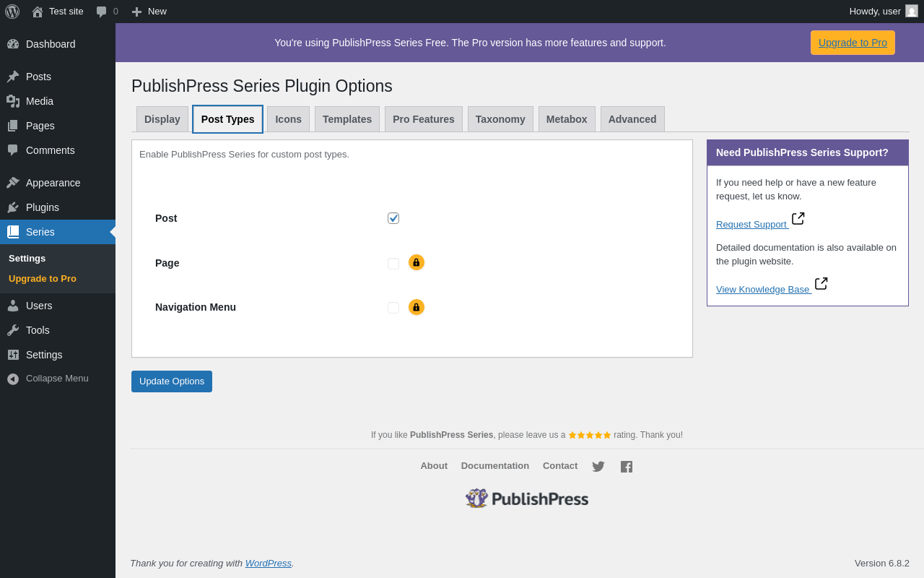Open the PublishPress Facebook icon
Screen dimensions: 924x578
[x=627, y=467]
